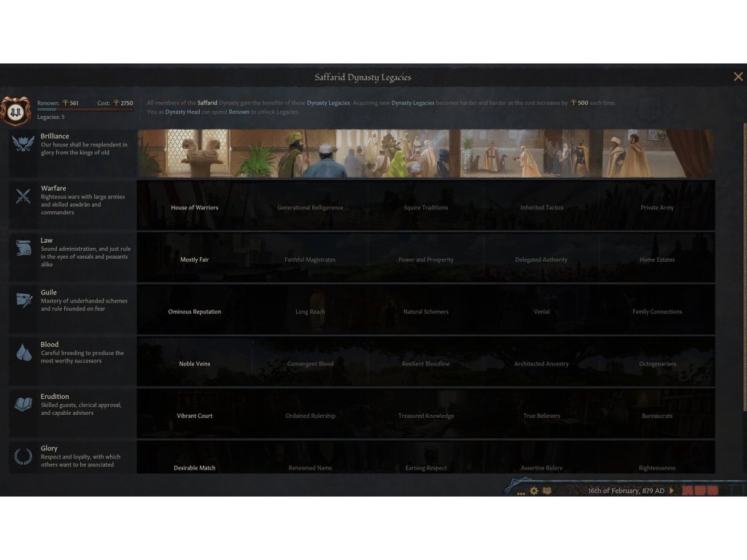Select the Law scroll icon
Image resolution: width=747 pixels, height=560 pixels.
(x=23, y=248)
